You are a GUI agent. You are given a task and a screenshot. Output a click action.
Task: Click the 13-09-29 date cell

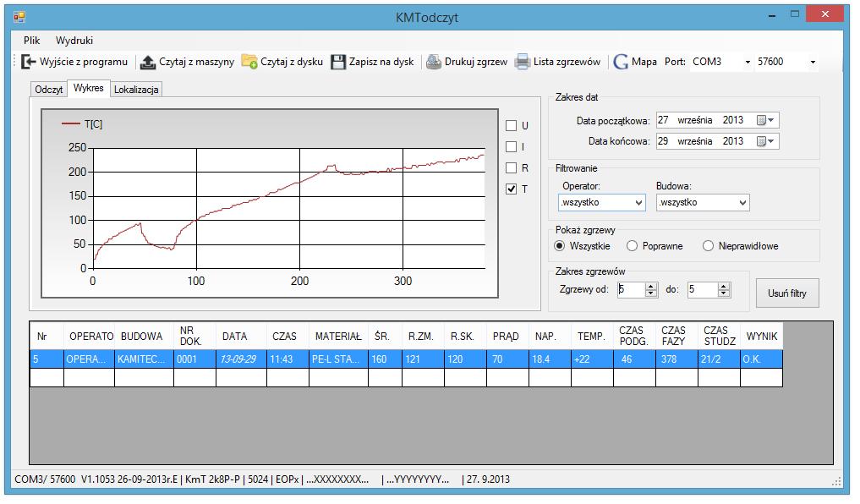point(241,359)
